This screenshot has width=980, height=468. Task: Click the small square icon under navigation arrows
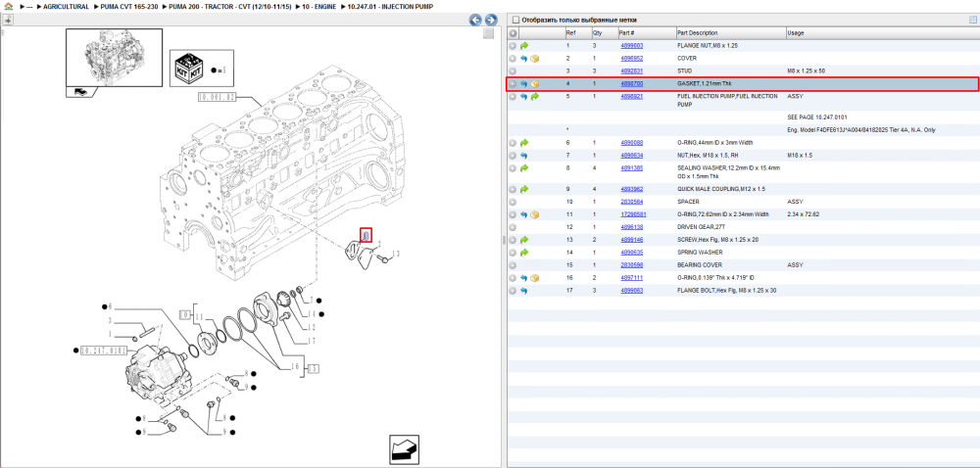point(489,33)
